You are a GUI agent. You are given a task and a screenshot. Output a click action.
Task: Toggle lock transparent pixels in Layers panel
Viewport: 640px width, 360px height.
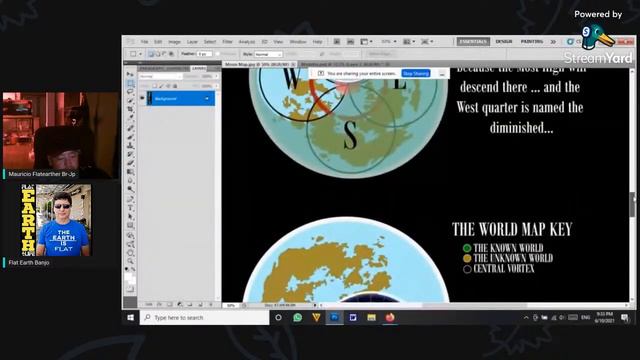[155, 86]
